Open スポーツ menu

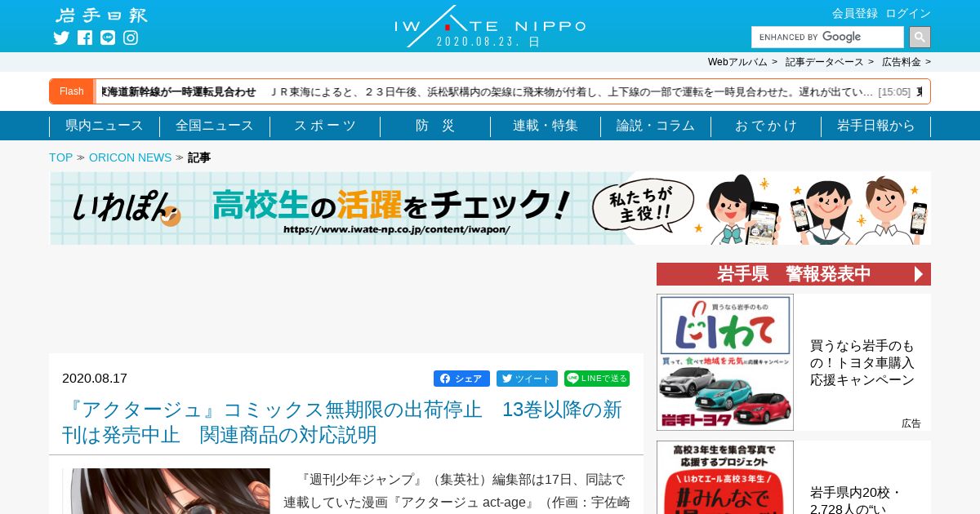(x=325, y=126)
